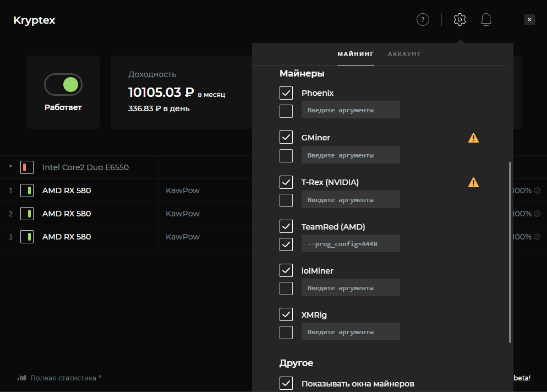This screenshot has height=392, width=547.
Task: Click the Kryptex logo
Action: coord(34,20)
